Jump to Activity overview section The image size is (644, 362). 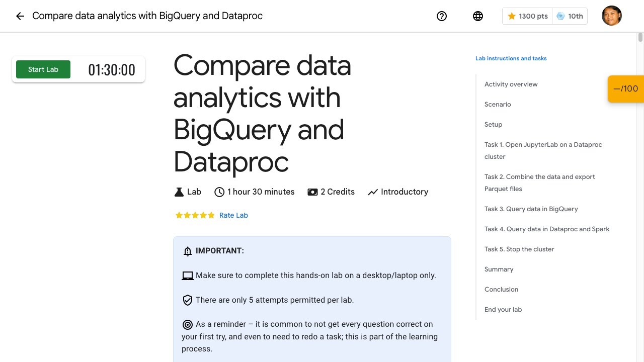pyautogui.click(x=511, y=84)
